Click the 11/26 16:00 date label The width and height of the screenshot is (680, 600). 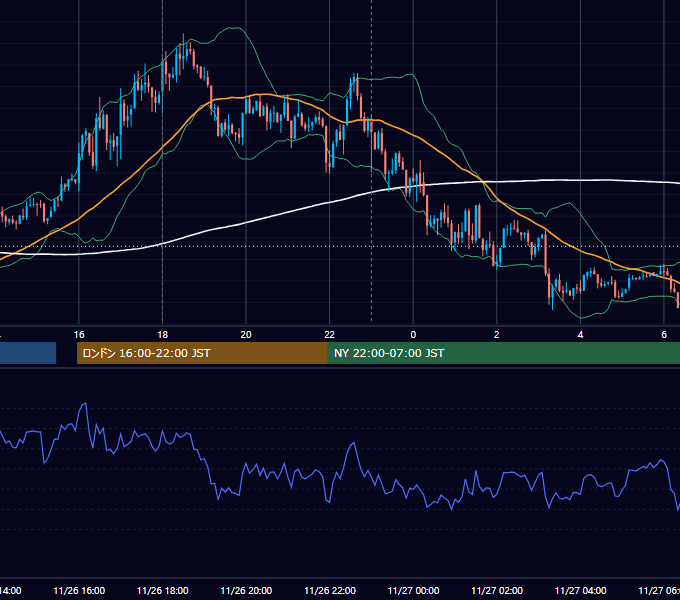(x=79, y=590)
